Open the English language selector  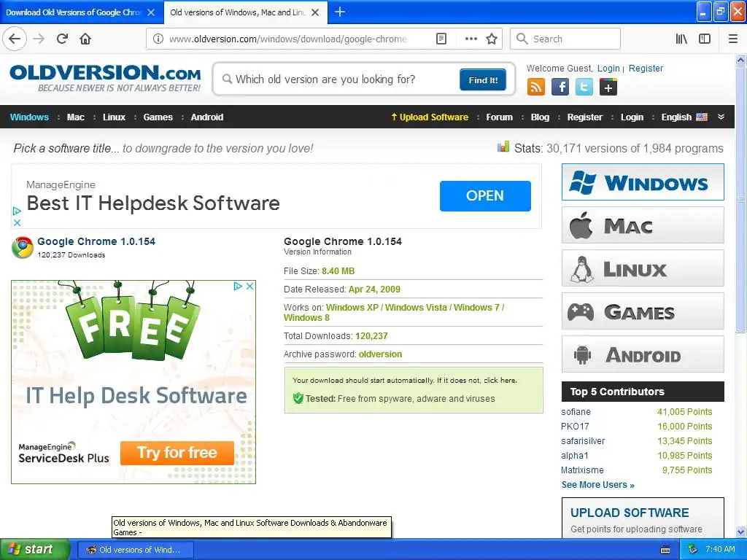676,117
